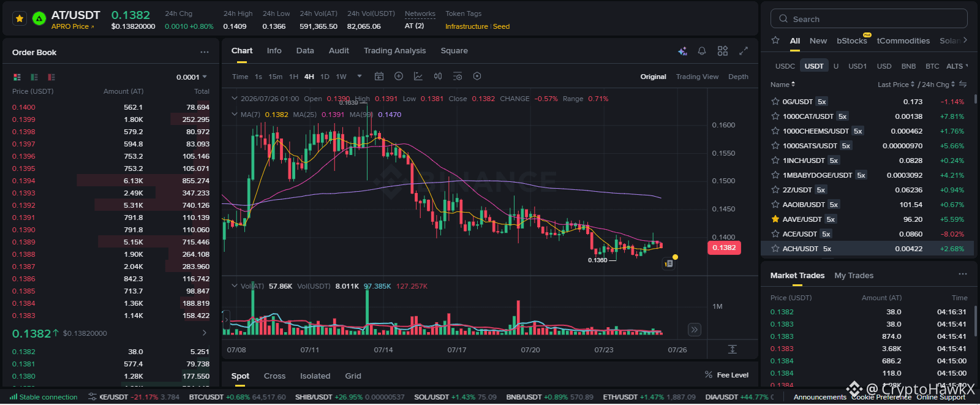Sort pairs by Last Price
The width and height of the screenshot is (980, 405).
[896, 85]
